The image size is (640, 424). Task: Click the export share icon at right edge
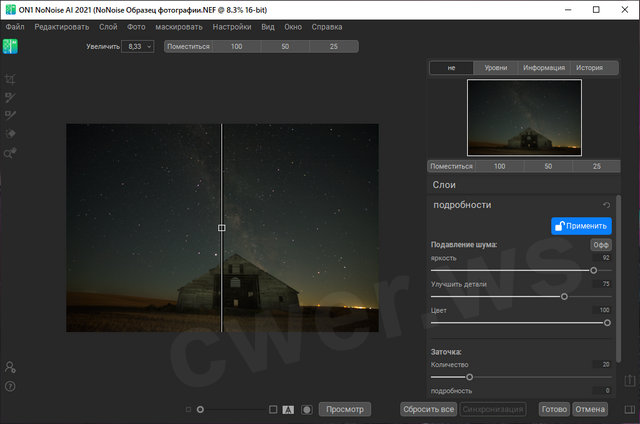[x=630, y=380]
